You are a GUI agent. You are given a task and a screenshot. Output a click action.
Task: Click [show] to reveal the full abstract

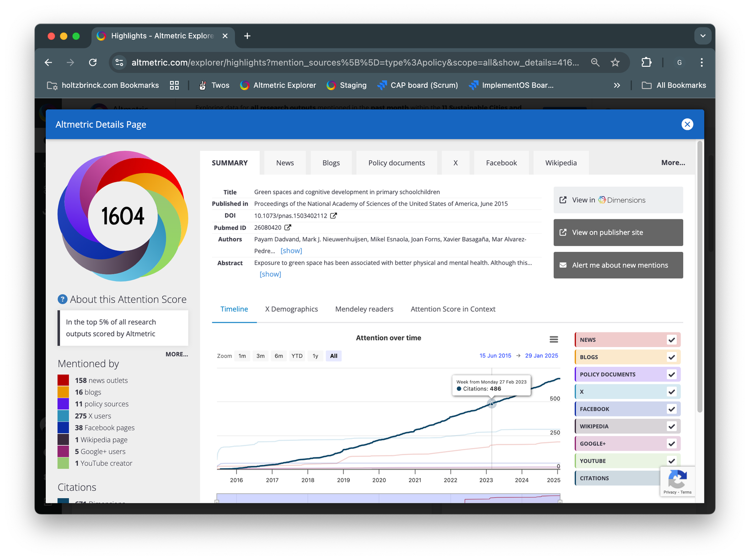pos(270,274)
